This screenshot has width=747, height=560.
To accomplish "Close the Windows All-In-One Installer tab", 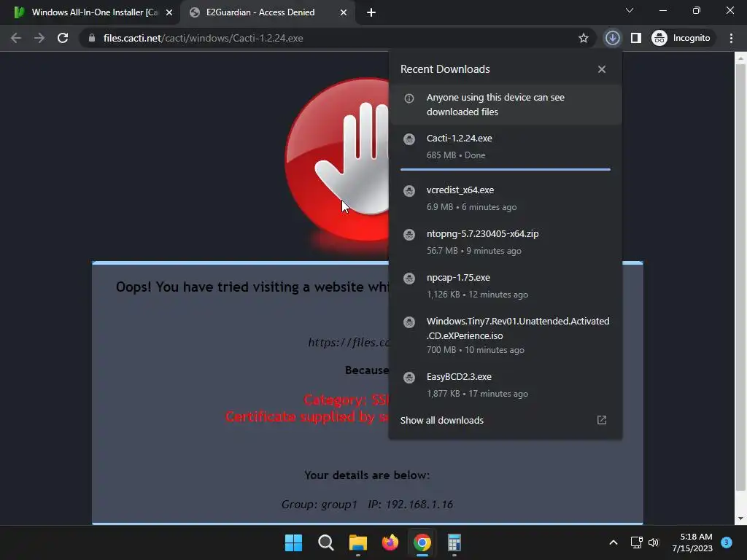I will tap(169, 13).
